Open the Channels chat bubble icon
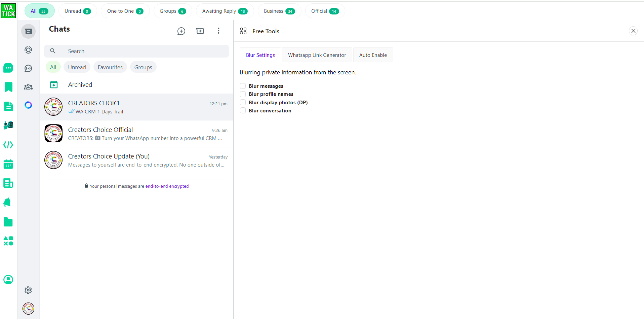Screen dimensions: 644x319 tap(29, 68)
